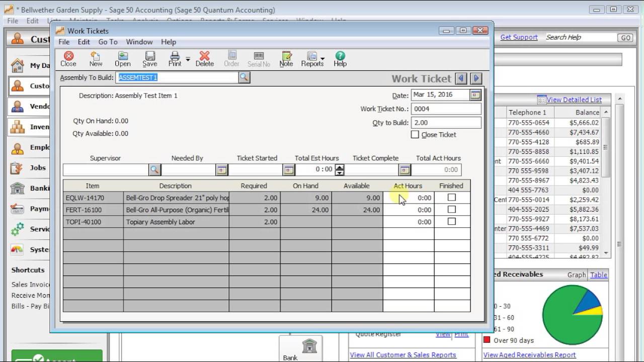Click the Search Help field
This screenshot has height=362, width=644.
[581, 37]
